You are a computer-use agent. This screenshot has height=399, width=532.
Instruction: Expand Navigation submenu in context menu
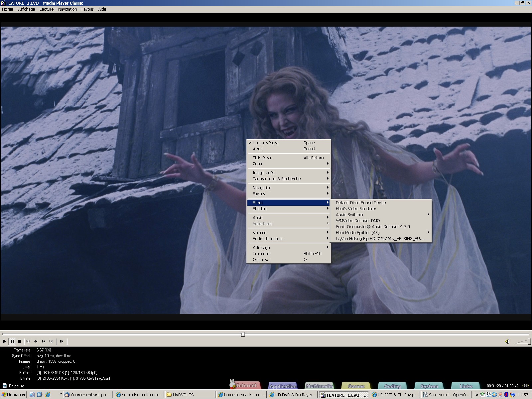click(x=289, y=188)
